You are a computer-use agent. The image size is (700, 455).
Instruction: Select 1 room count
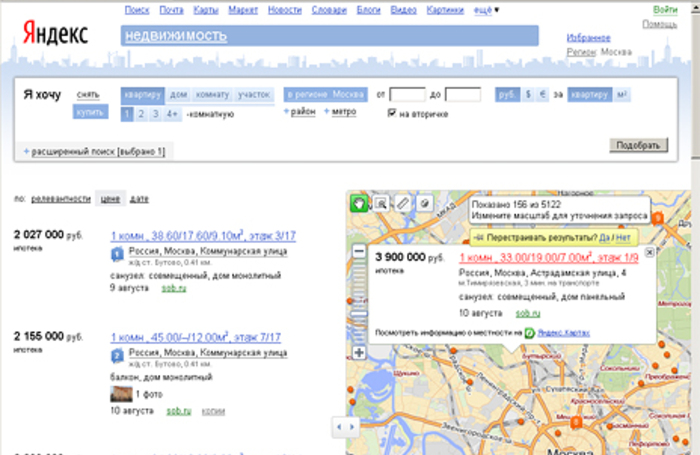(127, 114)
